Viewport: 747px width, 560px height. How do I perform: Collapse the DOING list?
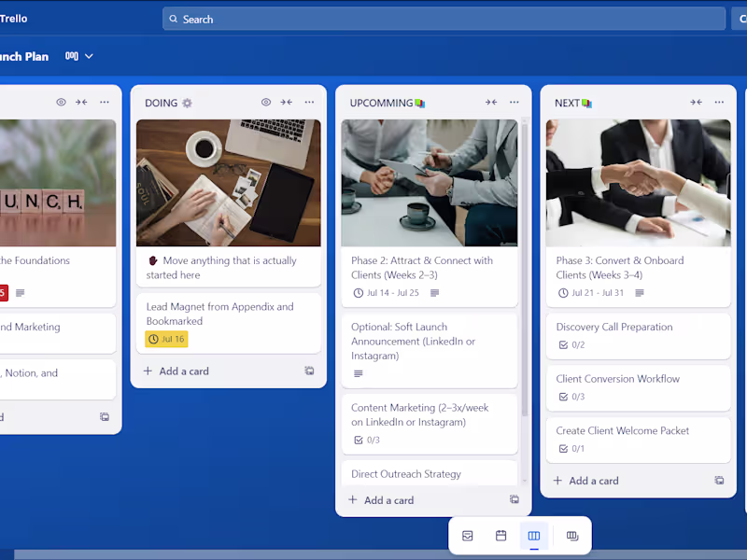(x=287, y=102)
